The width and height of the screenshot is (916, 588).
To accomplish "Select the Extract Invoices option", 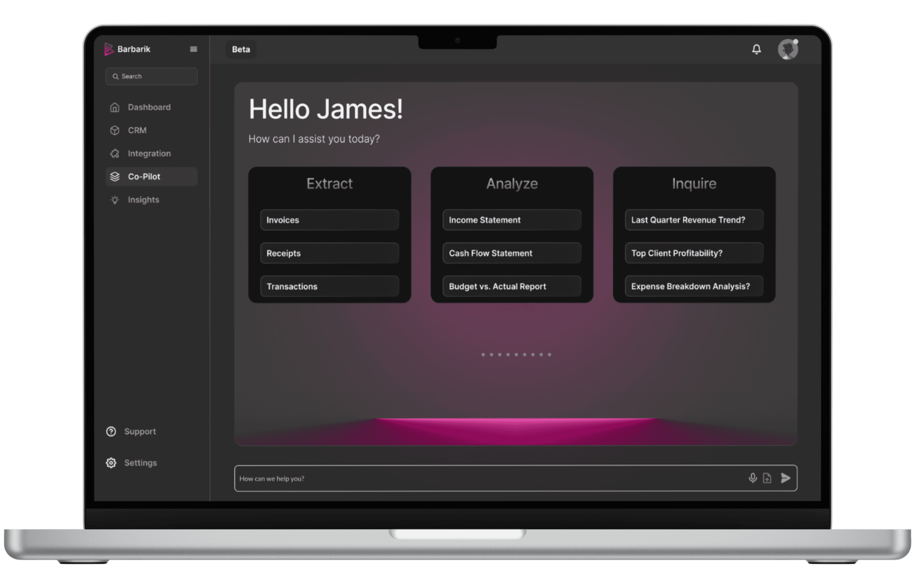I will pos(329,220).
